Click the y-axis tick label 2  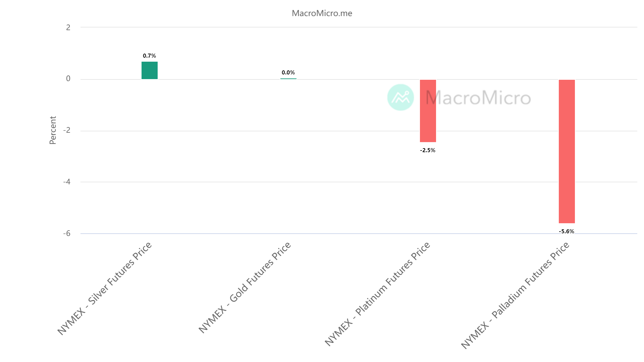click(x=68, y=27)
